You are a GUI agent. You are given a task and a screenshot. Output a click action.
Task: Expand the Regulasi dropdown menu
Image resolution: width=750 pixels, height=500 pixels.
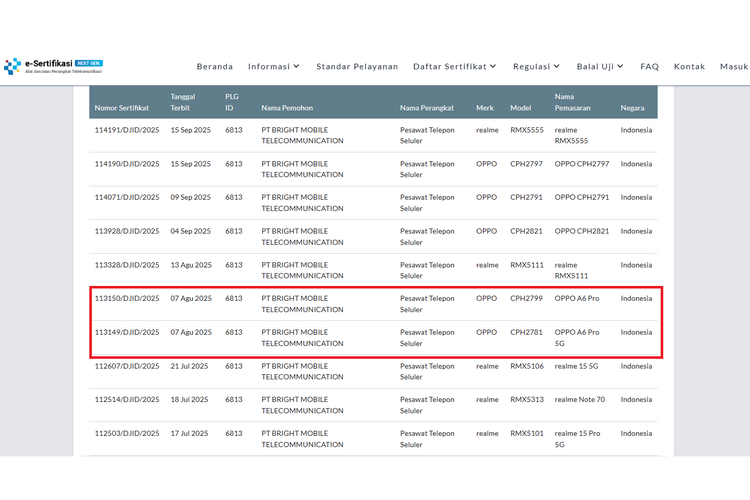pos(536,67)
